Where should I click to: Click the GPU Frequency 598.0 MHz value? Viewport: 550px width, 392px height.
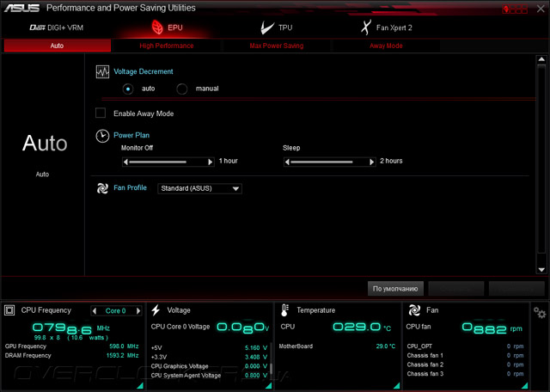point(124,346)
